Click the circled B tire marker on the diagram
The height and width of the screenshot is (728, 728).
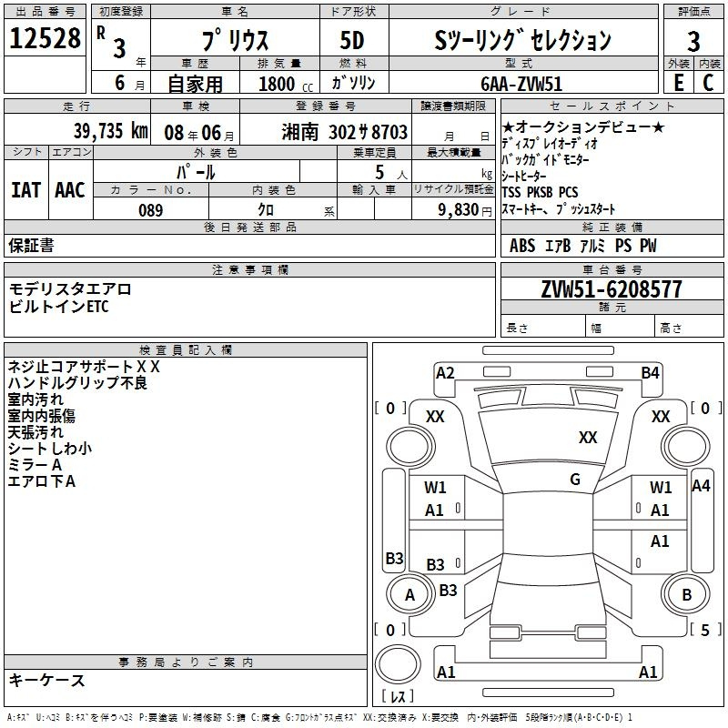coord(687,595)
